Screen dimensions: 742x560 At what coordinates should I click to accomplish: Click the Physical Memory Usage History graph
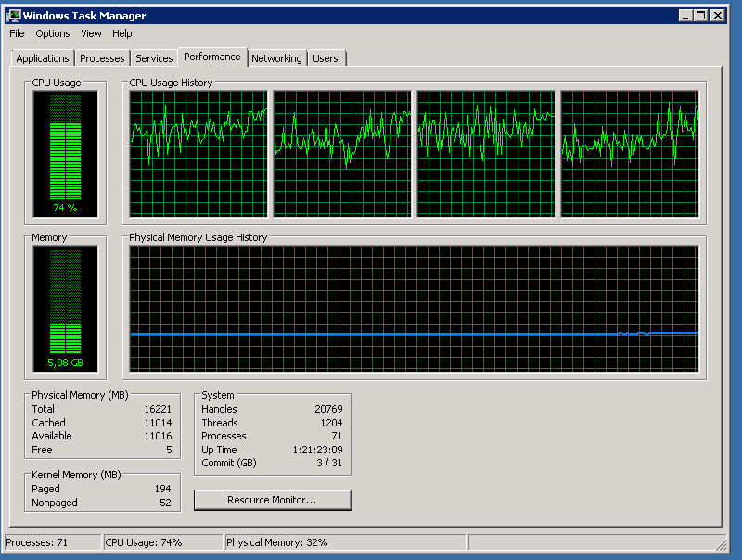(x=414, y=309)
